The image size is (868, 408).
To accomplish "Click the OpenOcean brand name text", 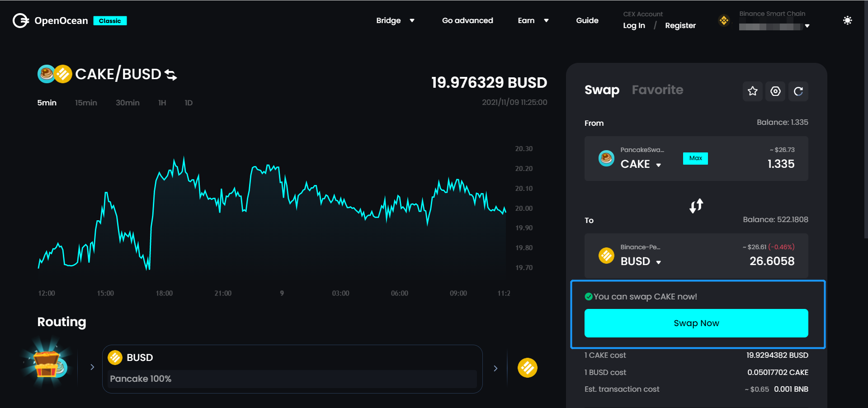I will (61, 21).
